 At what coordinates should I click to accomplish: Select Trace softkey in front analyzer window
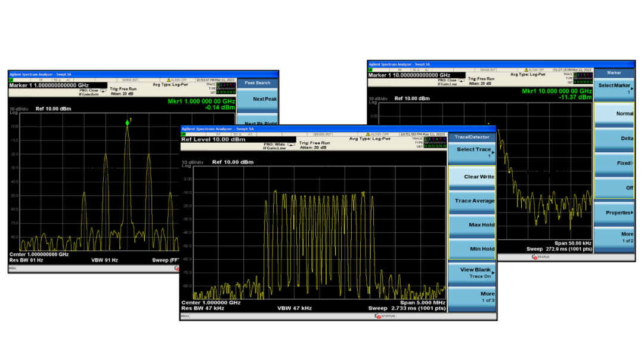coord(472,153)
